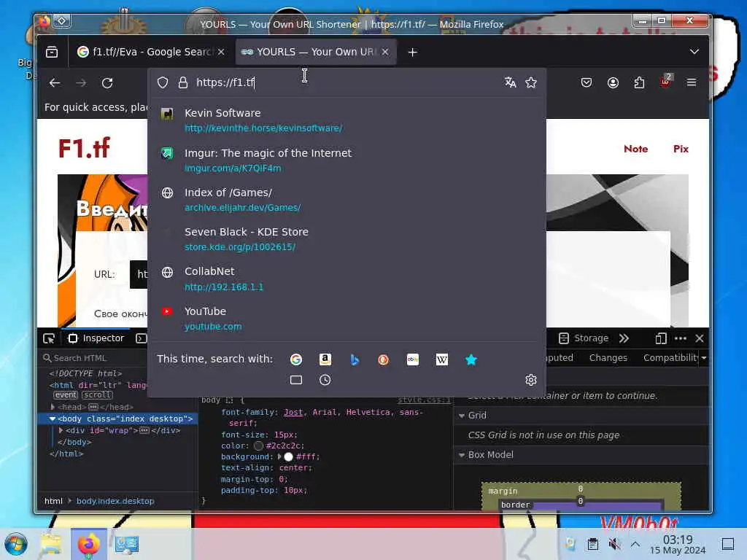Click in the address bar field

[347, 82]
